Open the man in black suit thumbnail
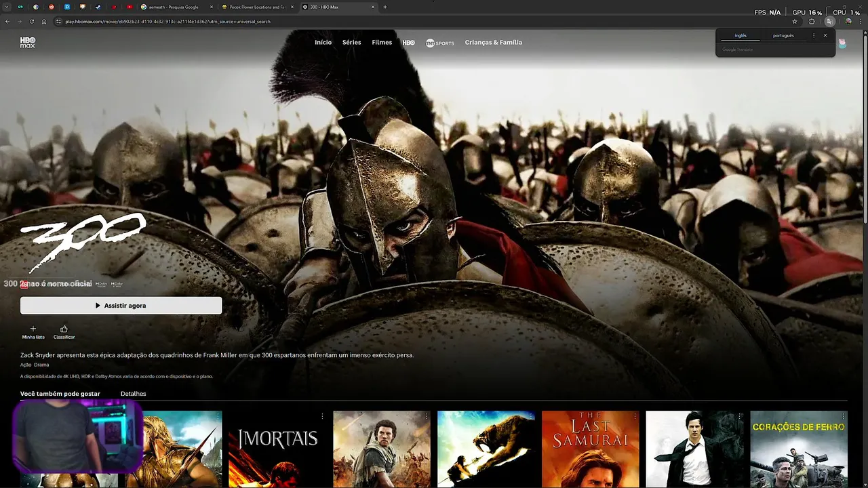The width and height of the screenshot is (868, 488). 694,449
